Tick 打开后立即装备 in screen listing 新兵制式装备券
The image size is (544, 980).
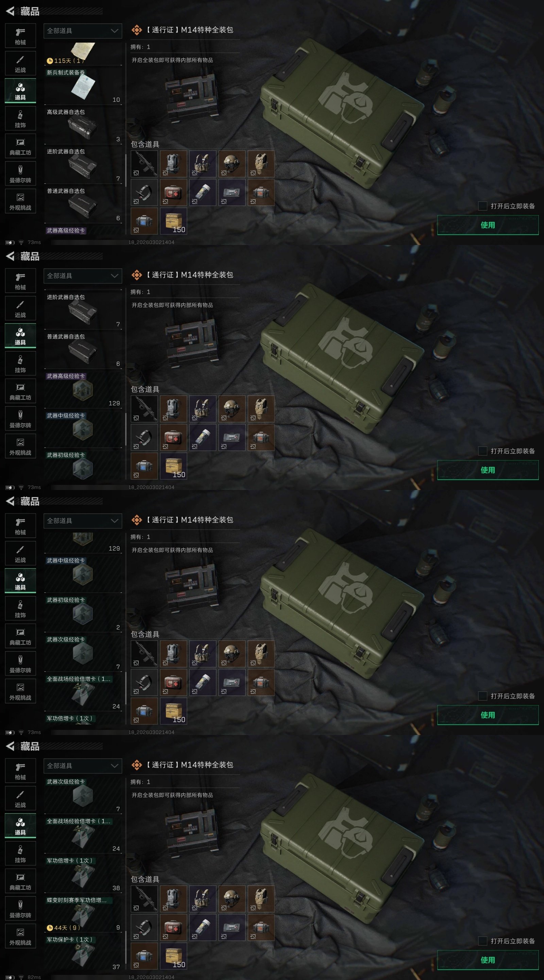coord(482,206)
